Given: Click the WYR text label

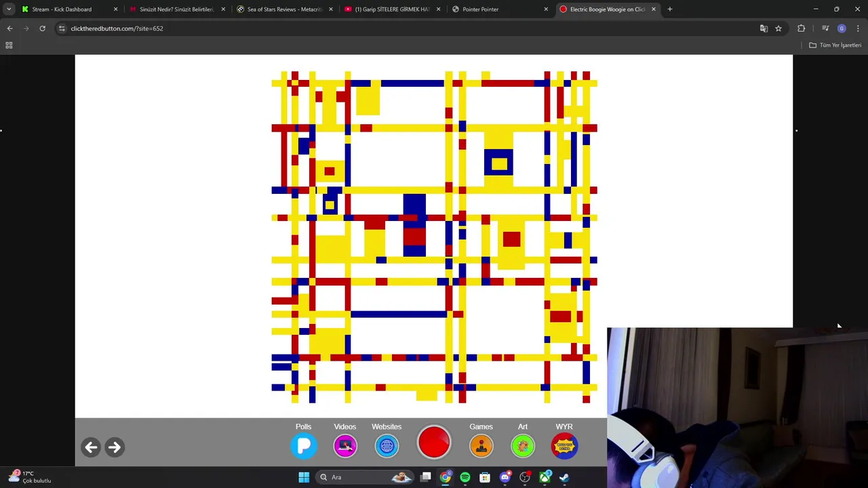Looking at the screenshot, I should [x=564, y=426].
